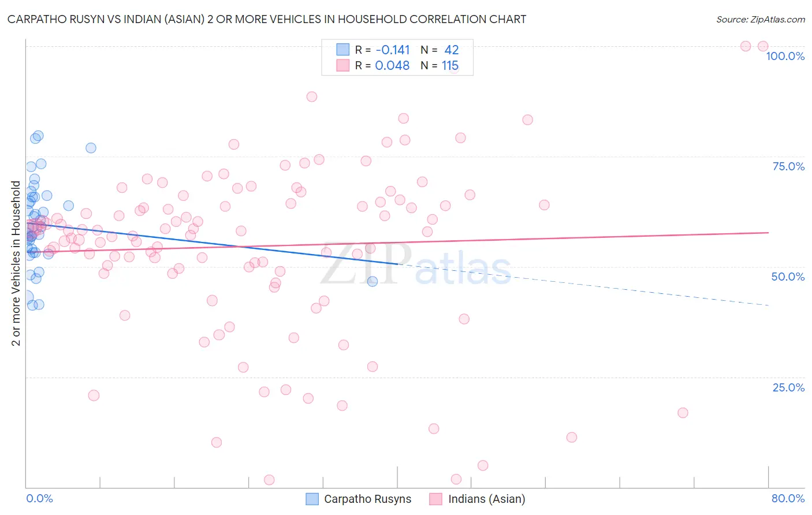Select the Indians (Asian) legend label
This screenshot has width=812, height=515.
(x=487, y=499)
